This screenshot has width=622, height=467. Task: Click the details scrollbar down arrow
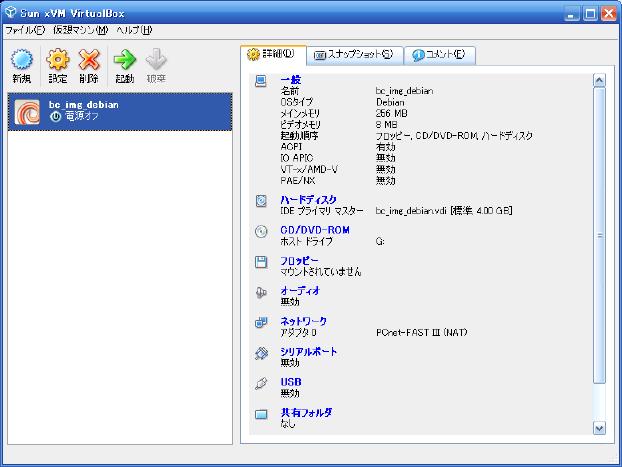click(x=599, y=428)
